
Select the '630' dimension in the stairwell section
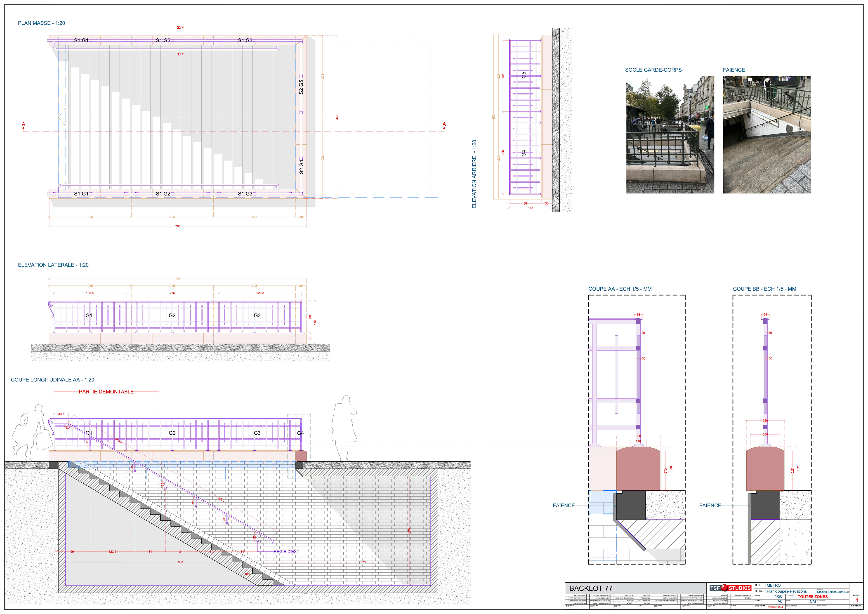click(x=180, y=562)
